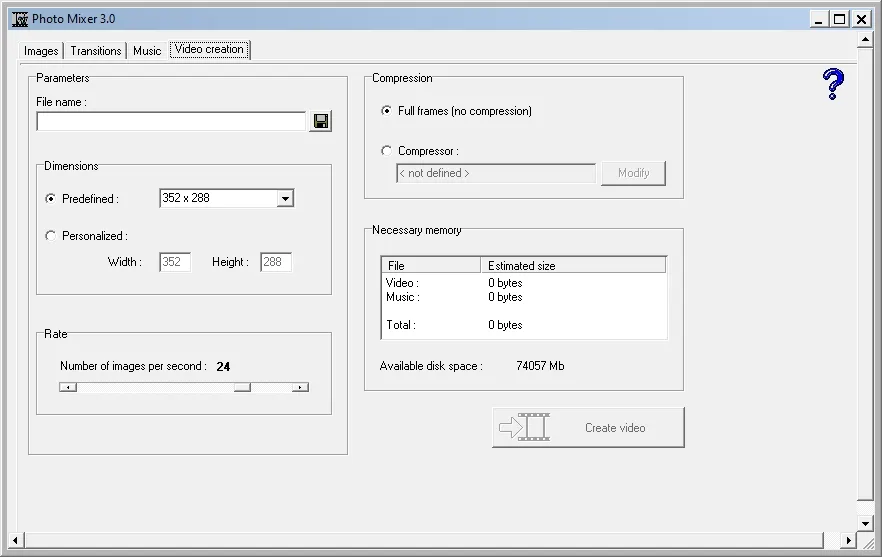Click the images per second slider thumb
Screen dimensions: 882x557
pos(242,387)
